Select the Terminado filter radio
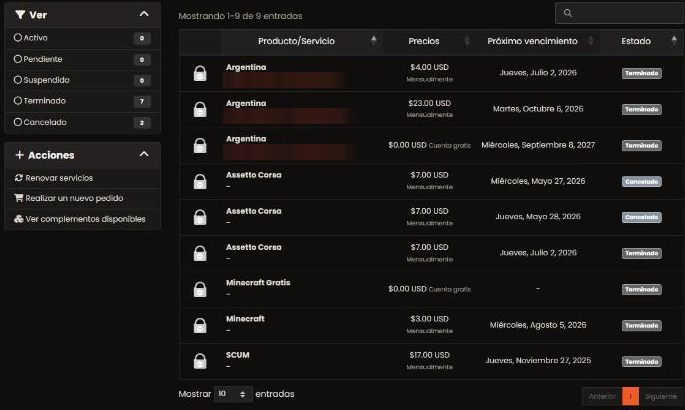The width and height of the screenshot is (685, 410). pyautogui.click(x=17, y=101)
